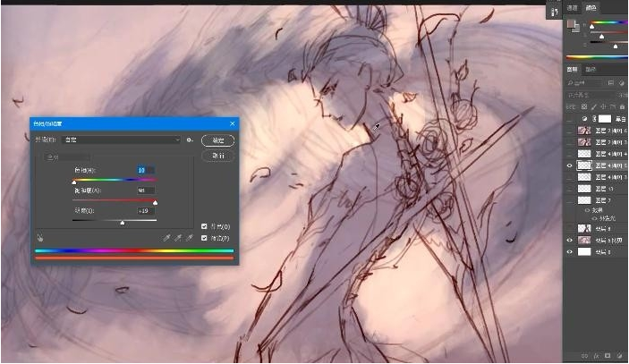
Task: Select the subtract-from-sample eyedropper tool
Action: pos(190,238)
